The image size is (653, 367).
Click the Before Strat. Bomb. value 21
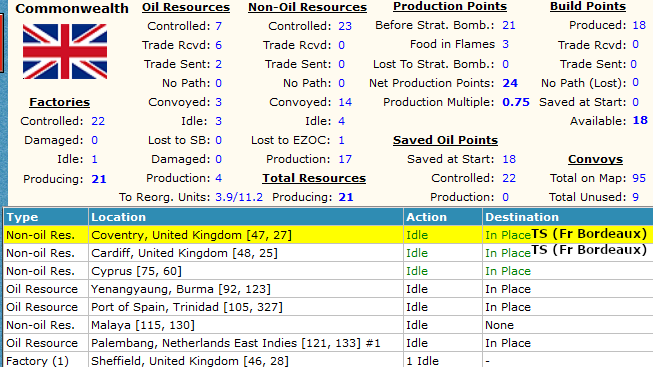pos(508,25)
